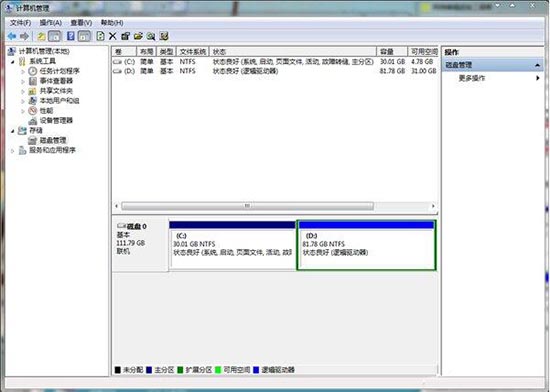This screenshot has width=550, height=392.
Task: Select the (C:) volume row in list
Action: pos(275,62)
